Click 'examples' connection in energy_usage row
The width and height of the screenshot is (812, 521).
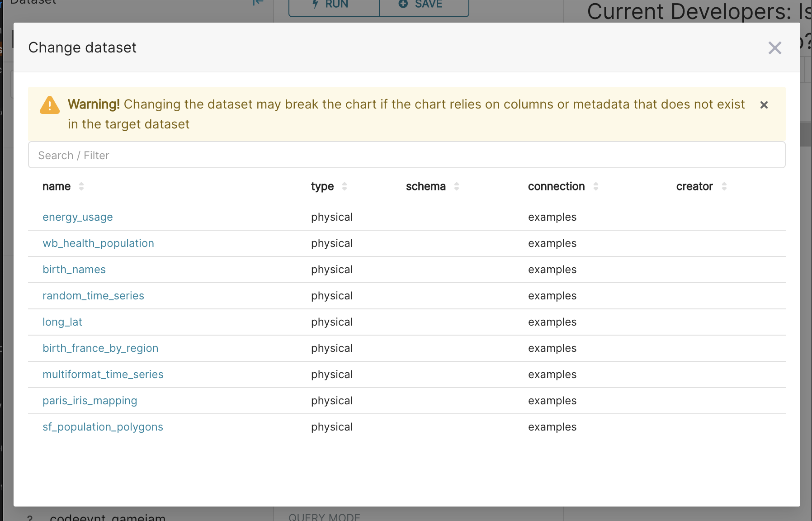(552, 217)
